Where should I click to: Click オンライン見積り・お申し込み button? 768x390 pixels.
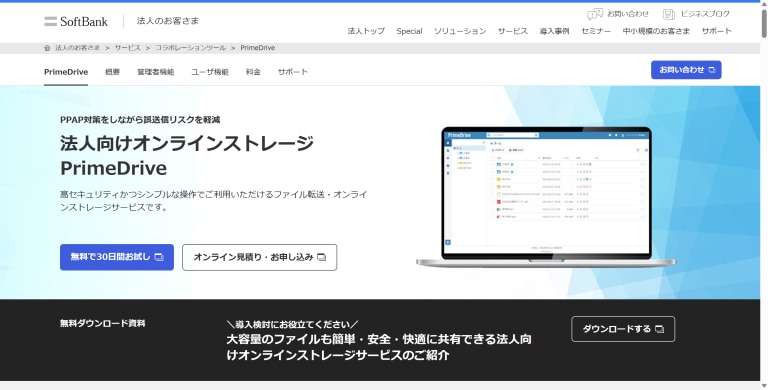click(x=260, y=257)
